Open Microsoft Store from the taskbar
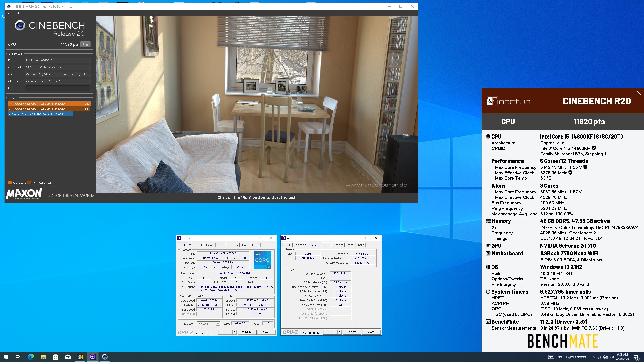Viewport: 644px width, 362px height. point(55,357)
